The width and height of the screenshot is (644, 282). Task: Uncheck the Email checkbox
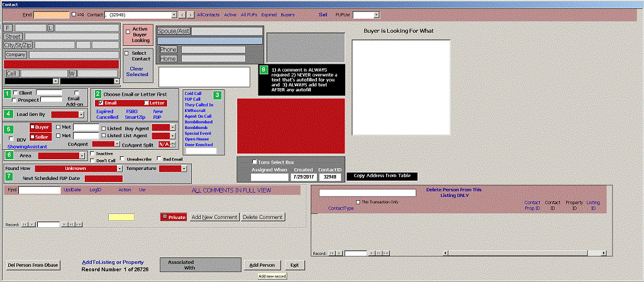(100, 103)
